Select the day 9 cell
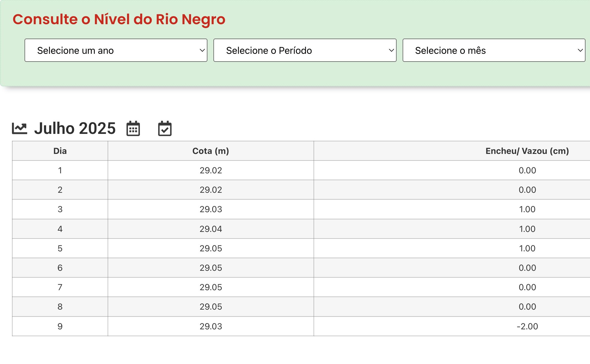Viewport: 590px width, 364px height. [x=60, y=326]
